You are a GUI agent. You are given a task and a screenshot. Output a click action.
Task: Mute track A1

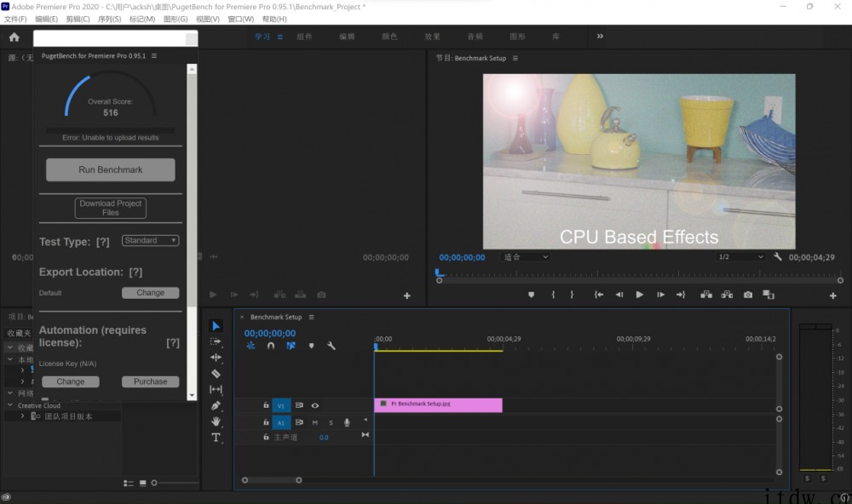pyautogui.click(x=314, y=422)
